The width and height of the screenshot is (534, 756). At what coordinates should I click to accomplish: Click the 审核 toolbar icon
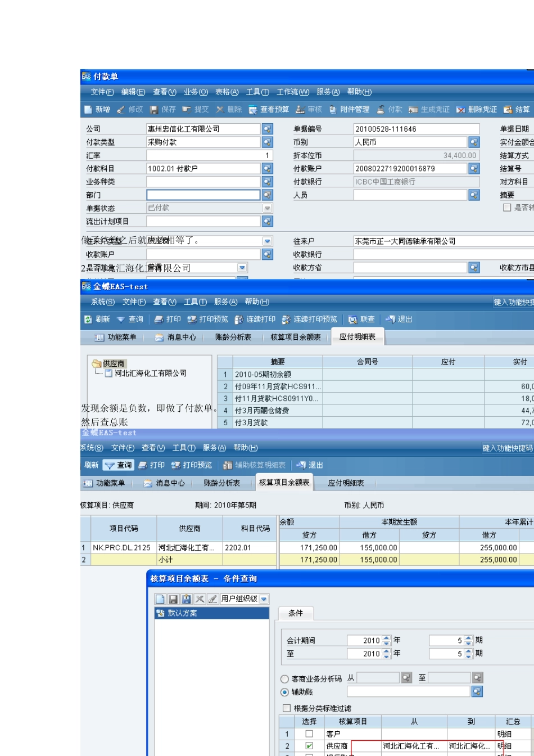[x=301, y=110]
